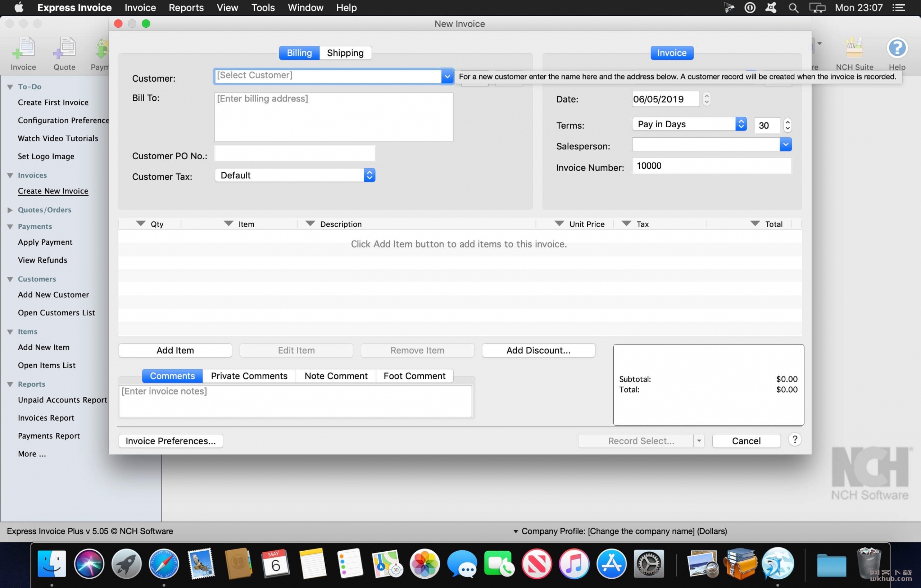Open Notes in the Dock
Screen dimensions: 921x588
point(313,564)
